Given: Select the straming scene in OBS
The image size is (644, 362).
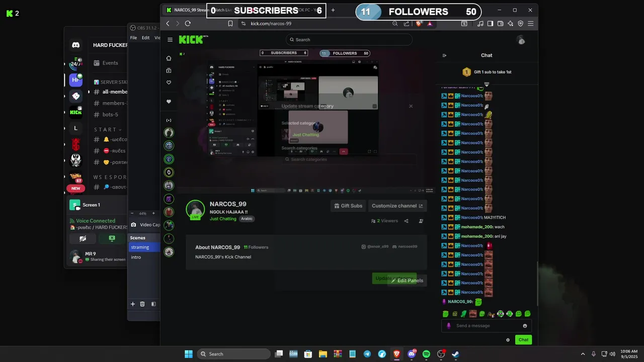Looking at the screenshot, I should point(144,247).
